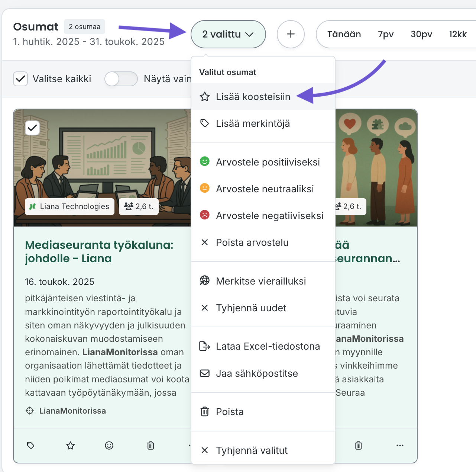Open the '2 valittu' dropdown

(x=228, y=34)
